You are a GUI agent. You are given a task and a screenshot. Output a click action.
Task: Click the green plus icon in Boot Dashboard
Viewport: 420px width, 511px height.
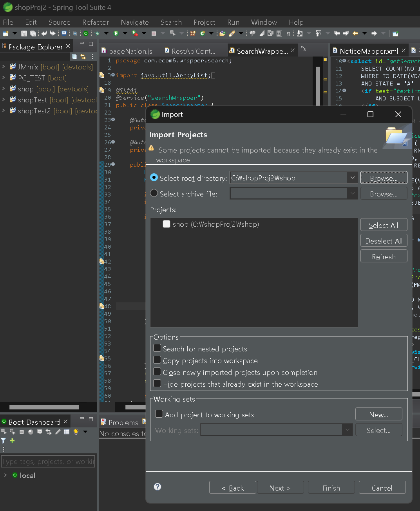pos(12,440)
